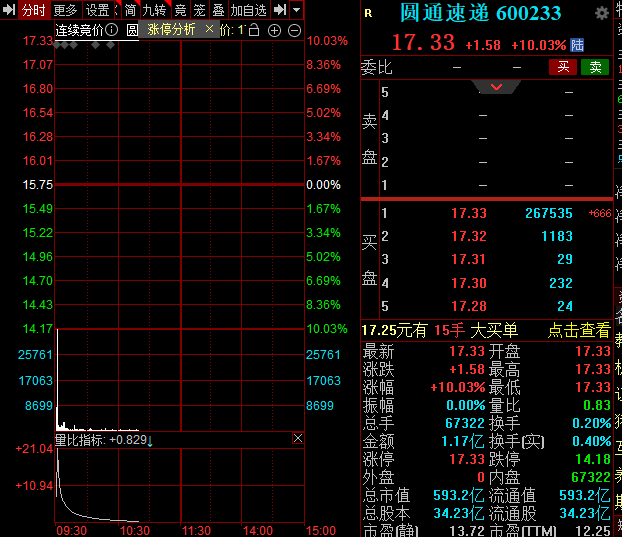Click the 量比指标 indicator label
Screen dimensions: 622x537
pyautogui.click(x=81, y=440)
